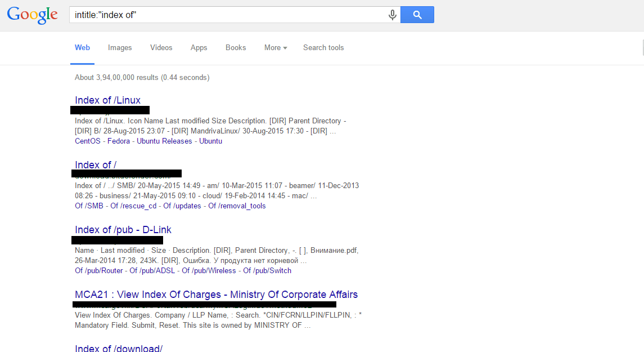
Task: Open the Index of / result title
Action: [96, 165]
